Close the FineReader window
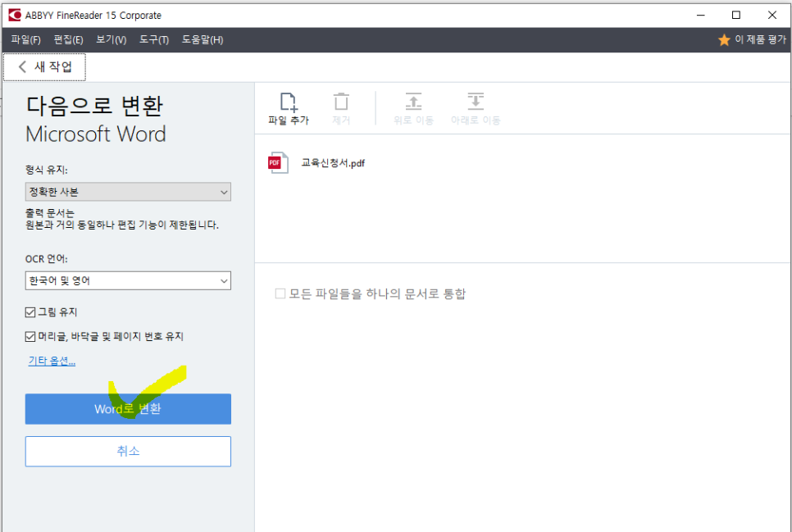 point(772,15)
